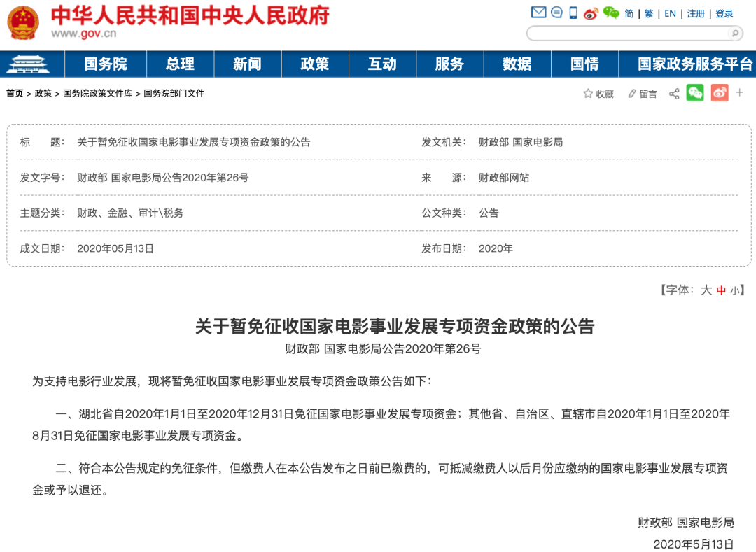Set font size to 小

(735, 290)
